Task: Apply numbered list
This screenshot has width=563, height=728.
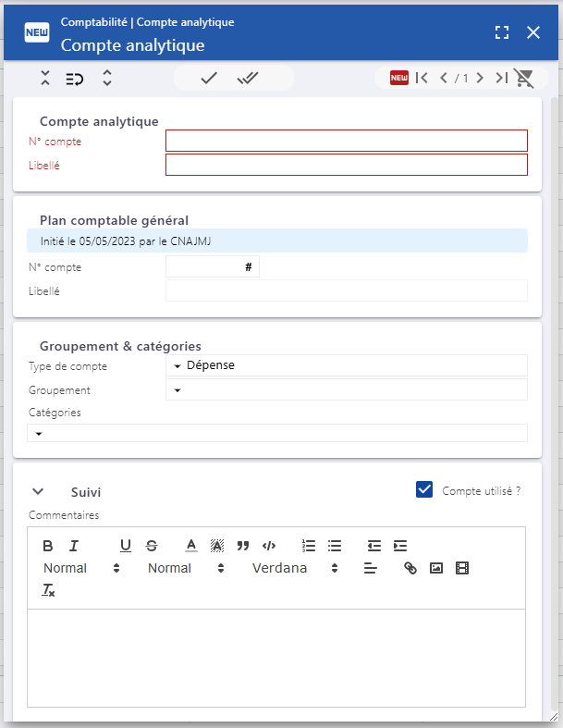Action: click(308, 546)
